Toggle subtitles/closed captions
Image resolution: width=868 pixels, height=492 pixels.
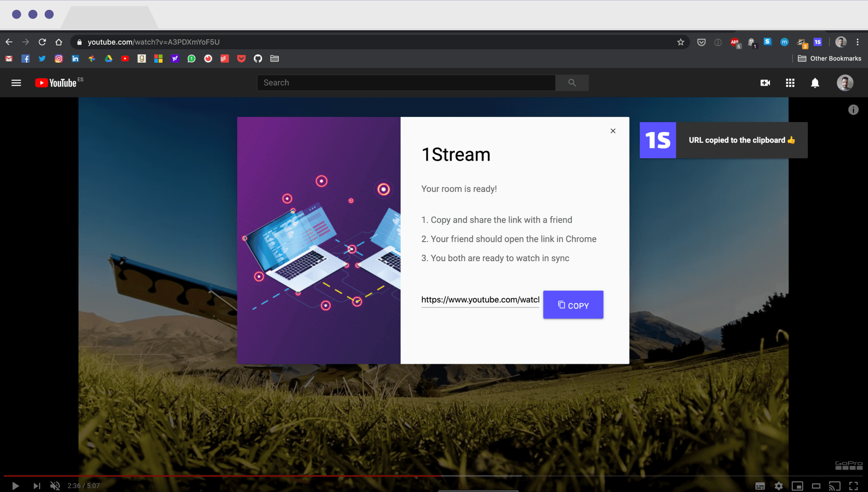coord(760,486)
